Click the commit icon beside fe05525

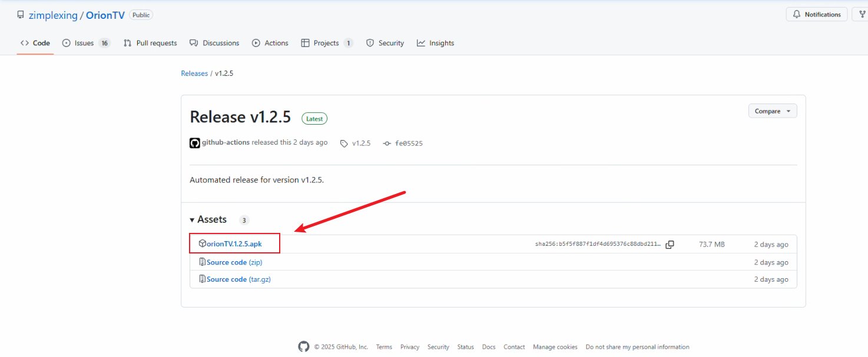coord(387,144)
